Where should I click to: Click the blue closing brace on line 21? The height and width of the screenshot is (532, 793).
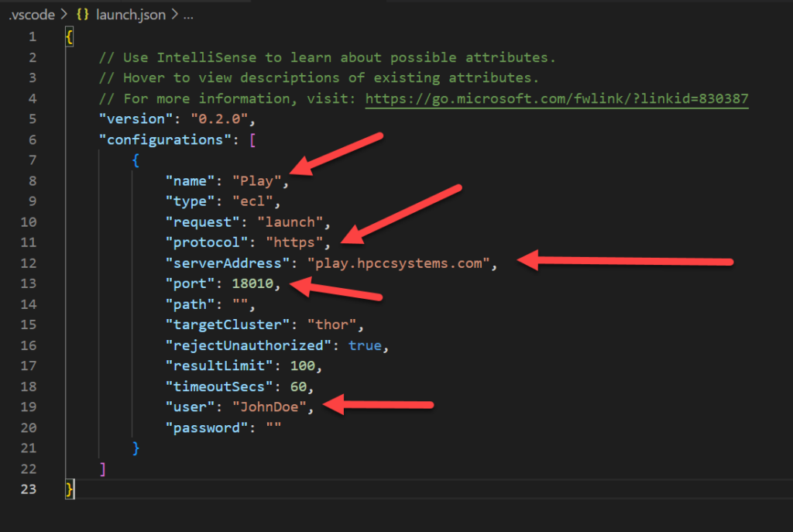tap(136, 448)
